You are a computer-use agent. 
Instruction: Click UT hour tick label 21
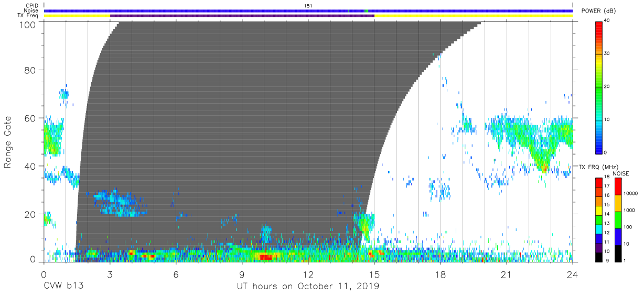coord(506,274)
